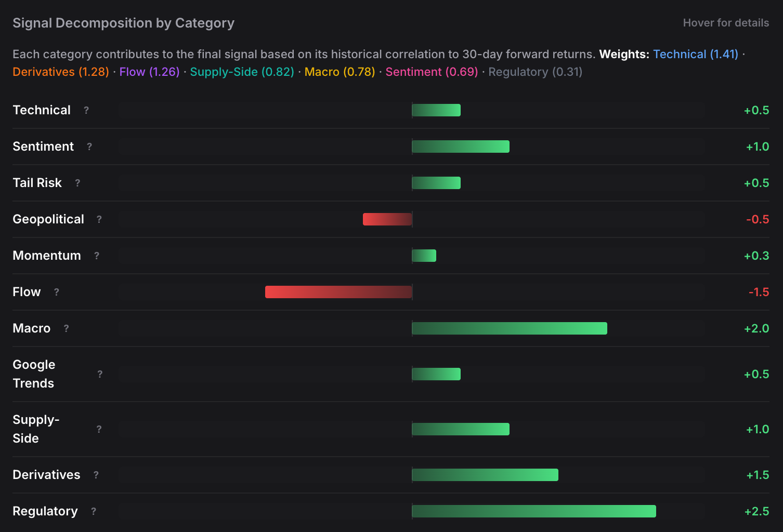Click the Regulatory +2.5 green bar
Viewport: 783px width, 532px height.
[533, 511]
